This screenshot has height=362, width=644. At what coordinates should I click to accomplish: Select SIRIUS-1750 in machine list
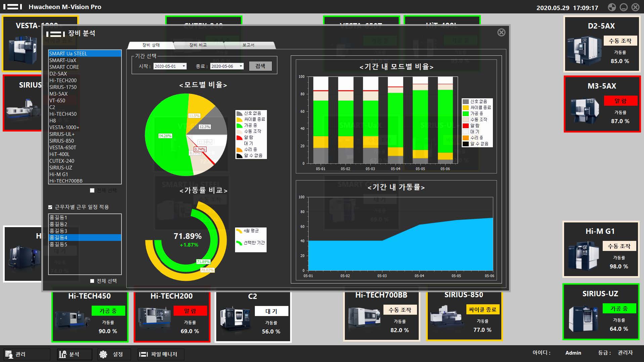pos(85,87)
